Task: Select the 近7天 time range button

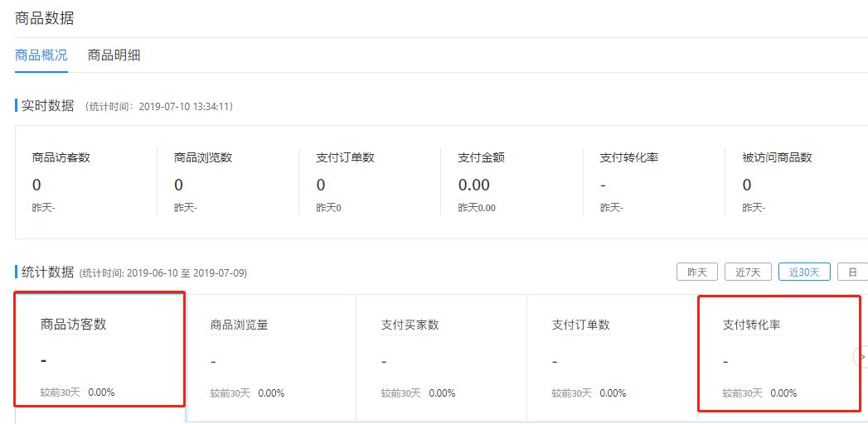Action: pos(748,272)
